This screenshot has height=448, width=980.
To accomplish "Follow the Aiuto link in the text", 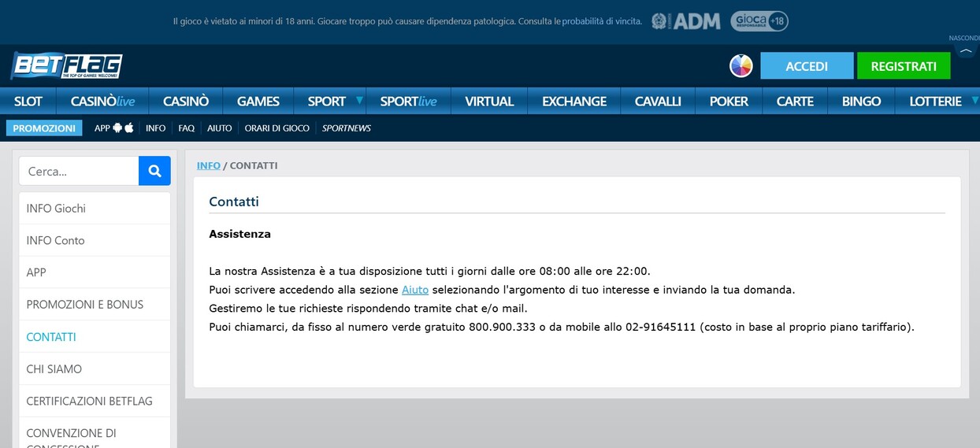I will 415,290.
